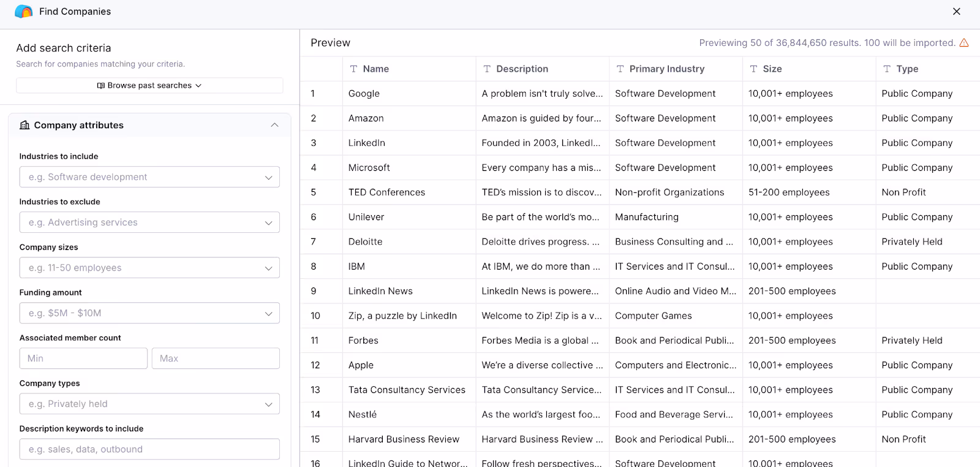Click the 'Welcome to Zip!' description cell

tap(543, 316)
